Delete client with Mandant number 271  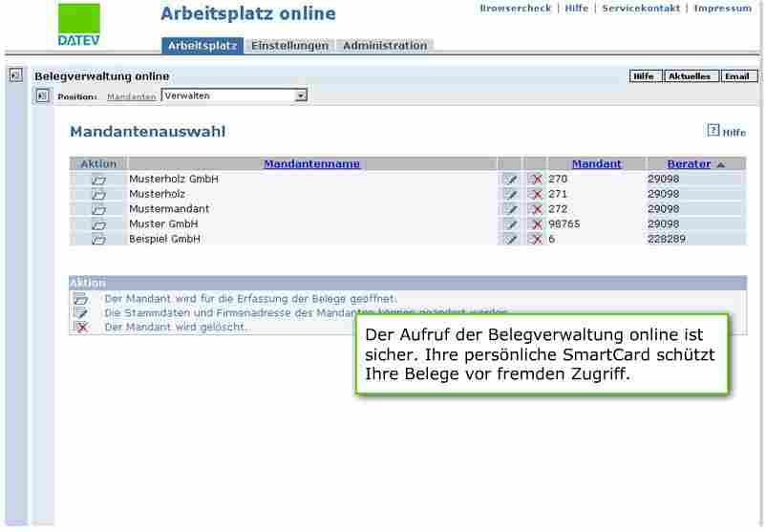point(537,195)
